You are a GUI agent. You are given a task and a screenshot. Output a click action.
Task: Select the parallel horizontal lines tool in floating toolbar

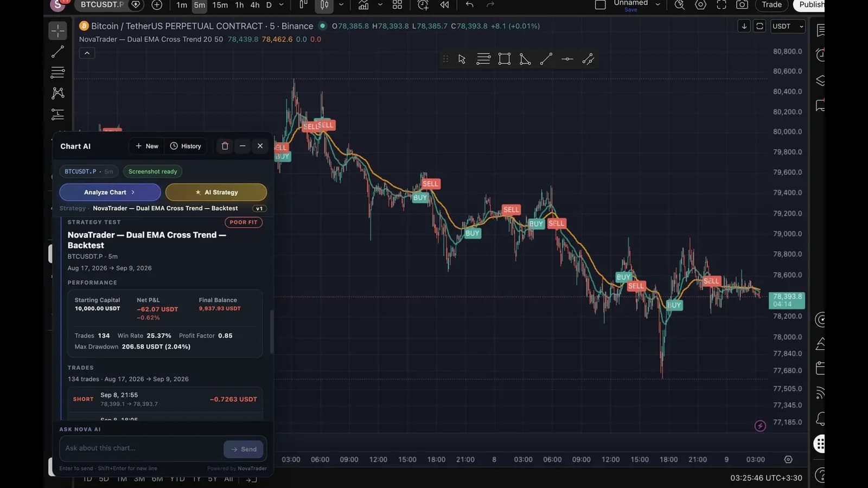coord(483,59)
